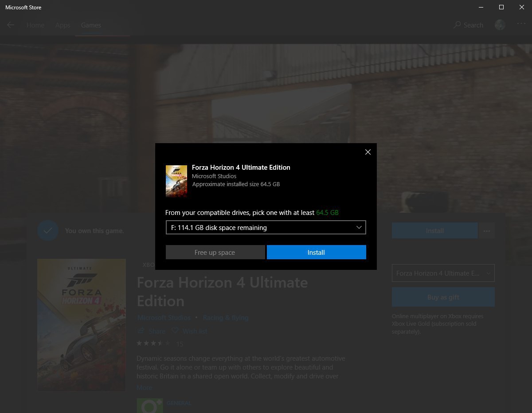Expand the F: drive selection dropdown
The width and height of the screenshot is (532, 413).
click(x=266, y=227)
